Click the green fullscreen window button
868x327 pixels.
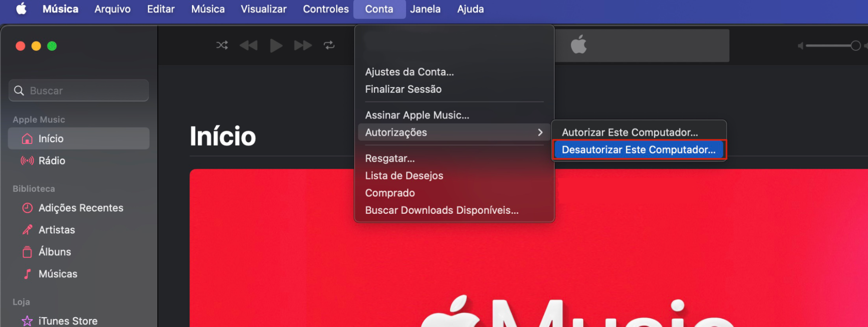coord(52,46)
